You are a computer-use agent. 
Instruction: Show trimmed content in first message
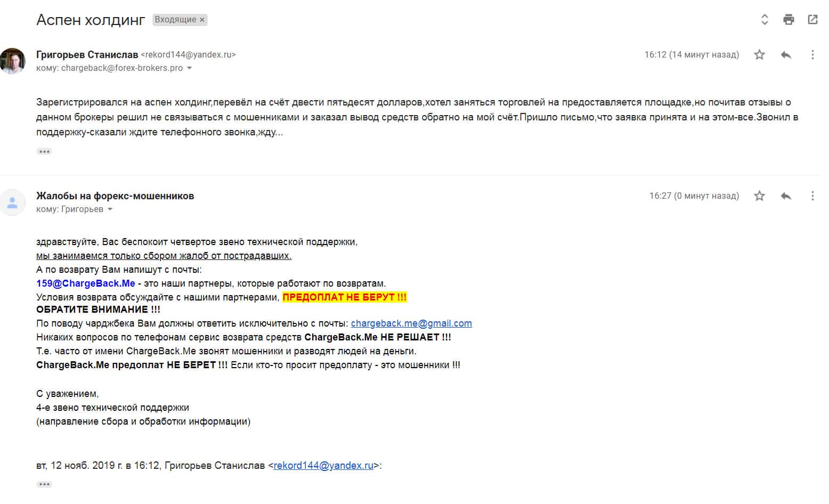click(x=44, y=152)
